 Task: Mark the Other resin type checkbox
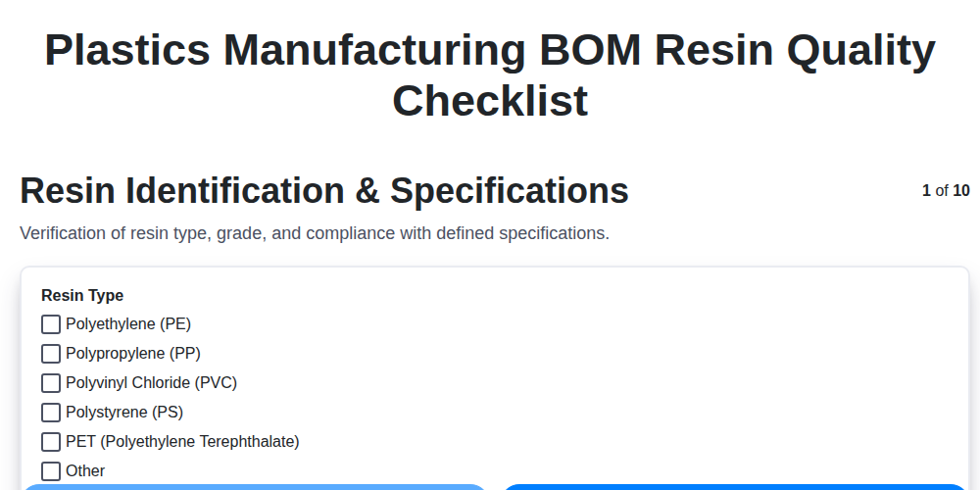pyautogui.click(x=51, y=471)
